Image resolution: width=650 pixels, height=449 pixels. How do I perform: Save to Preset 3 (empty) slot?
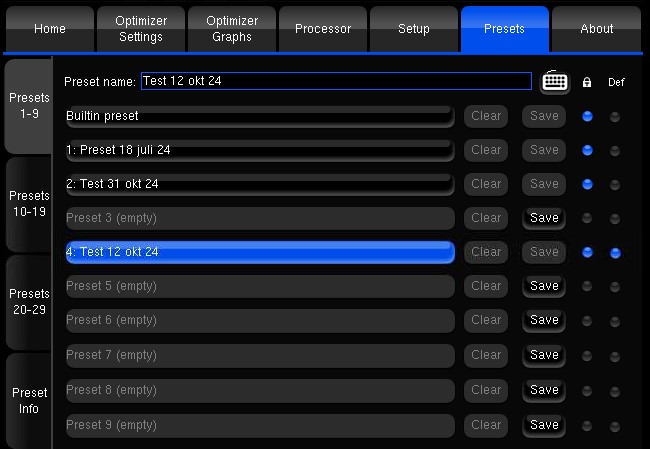pyautogui.click(x=544, y=218)
